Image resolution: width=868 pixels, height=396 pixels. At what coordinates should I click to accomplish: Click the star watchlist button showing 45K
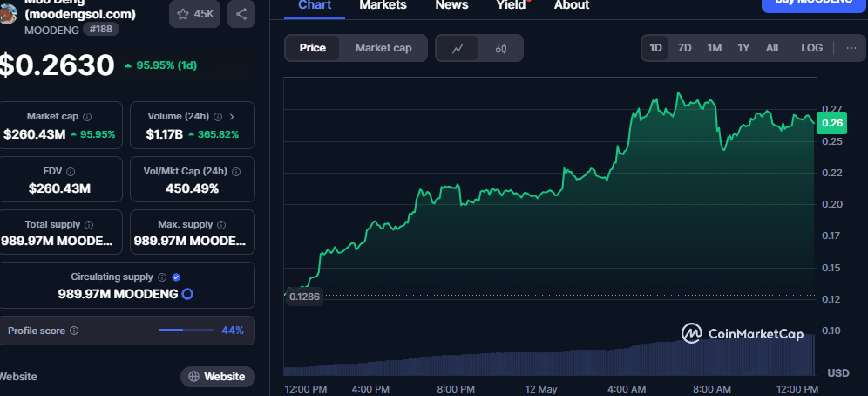194,15
